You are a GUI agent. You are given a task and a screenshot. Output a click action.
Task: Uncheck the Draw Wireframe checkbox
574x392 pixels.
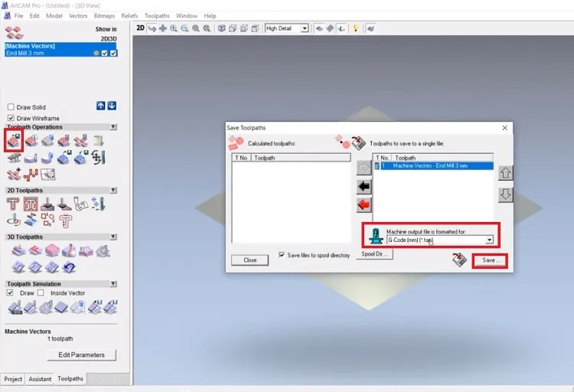[x=11, y=118]
